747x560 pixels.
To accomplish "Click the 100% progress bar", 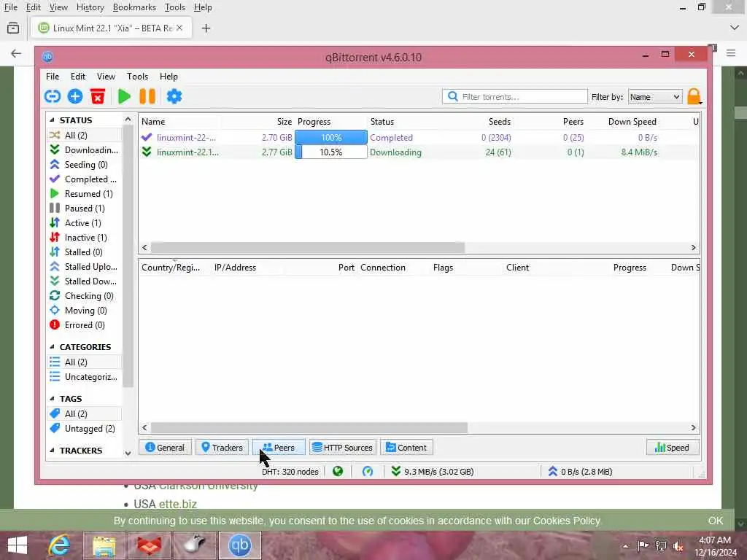I will [x=331, y=138].
